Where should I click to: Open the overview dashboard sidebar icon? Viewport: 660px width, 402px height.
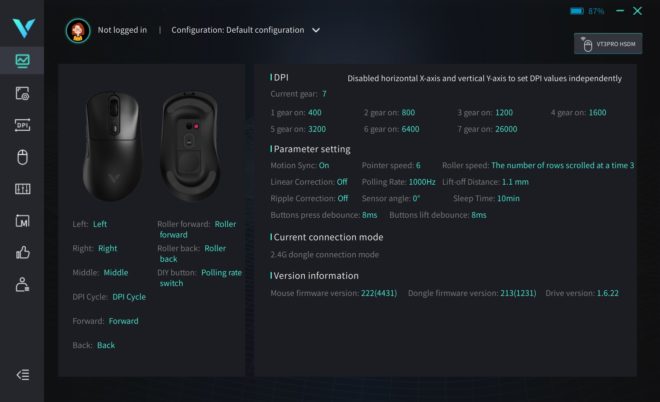[22, 61]
